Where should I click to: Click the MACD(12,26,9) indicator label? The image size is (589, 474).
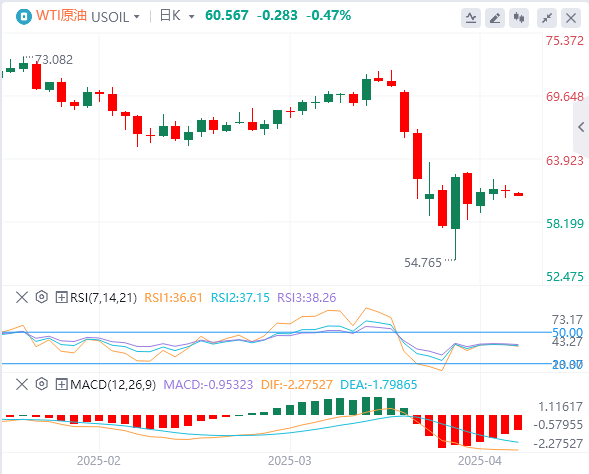pyautogui.click(x=113, y=385)
